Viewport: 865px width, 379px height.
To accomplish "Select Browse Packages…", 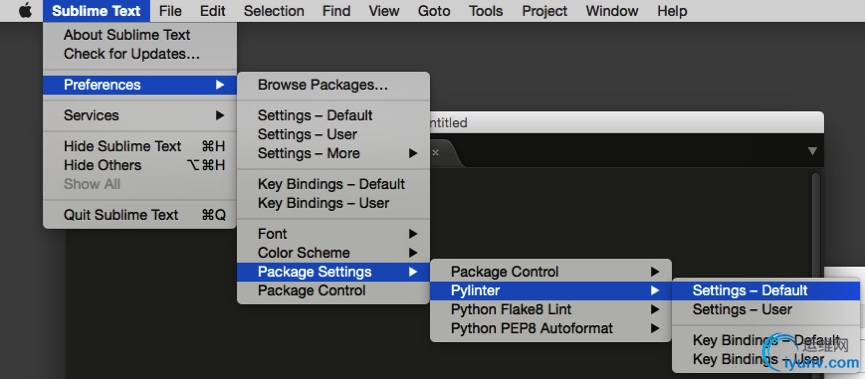I will pyautogui.click(x=333, y=85).
